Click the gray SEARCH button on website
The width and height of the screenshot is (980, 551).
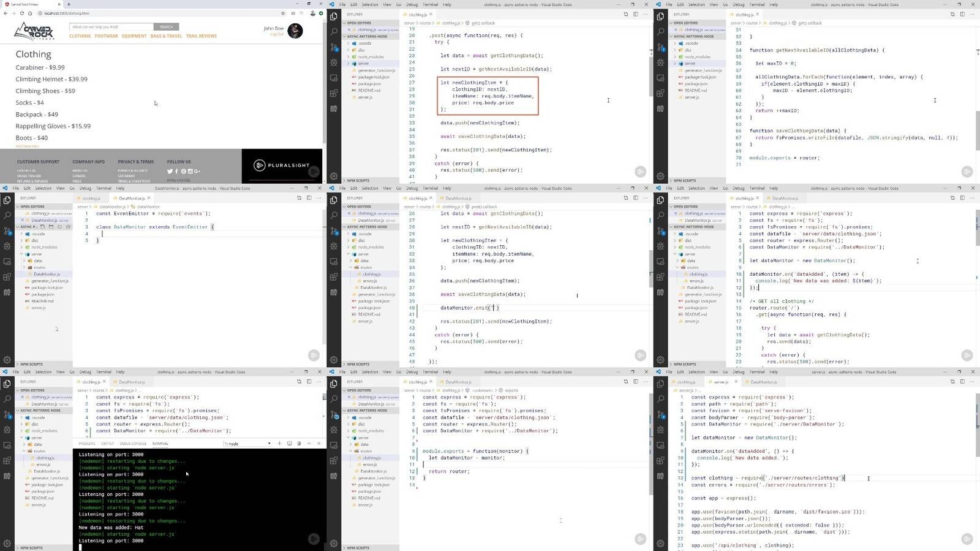(x=167, y=27)
